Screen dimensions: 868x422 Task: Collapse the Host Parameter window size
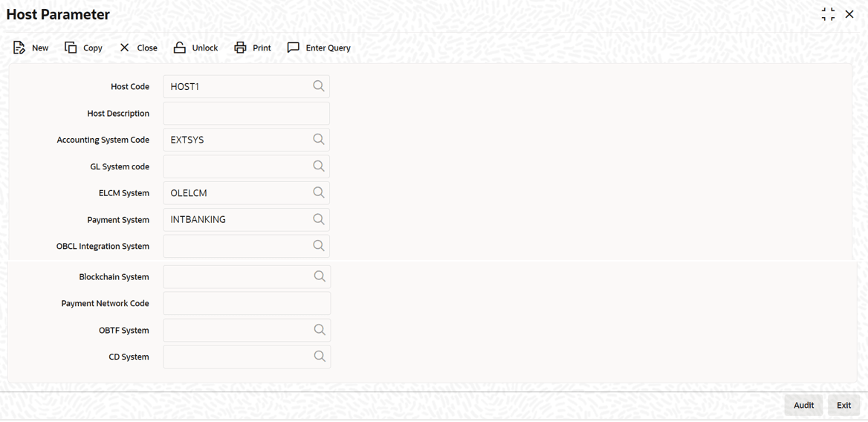click(x=828, y=14)
